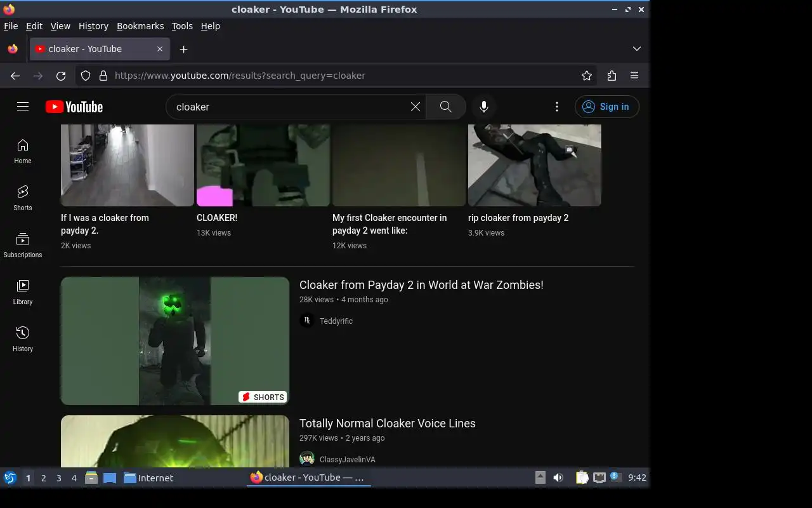
Task: Go to Home in sidebar
Action: pyautogui.click(x=23, y=152)
